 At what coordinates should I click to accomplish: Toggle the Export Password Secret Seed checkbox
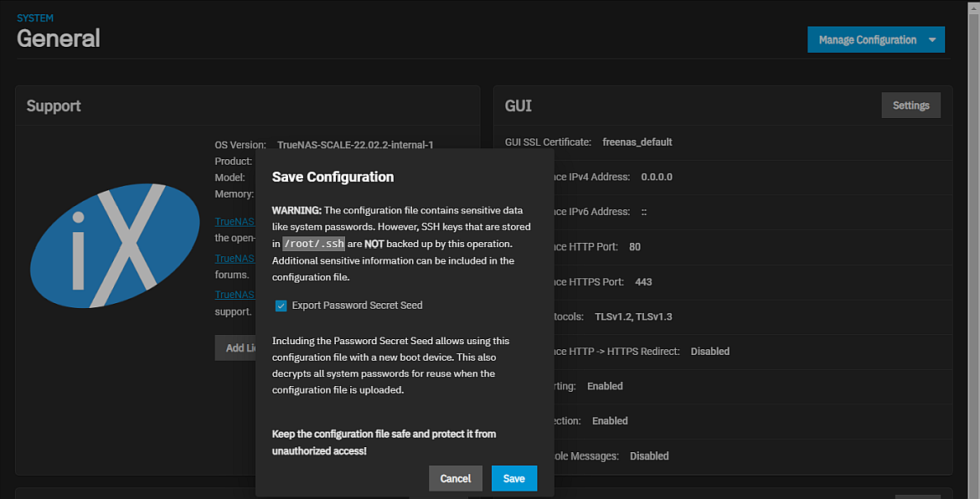pyautogui.click(x=281, y=306)
